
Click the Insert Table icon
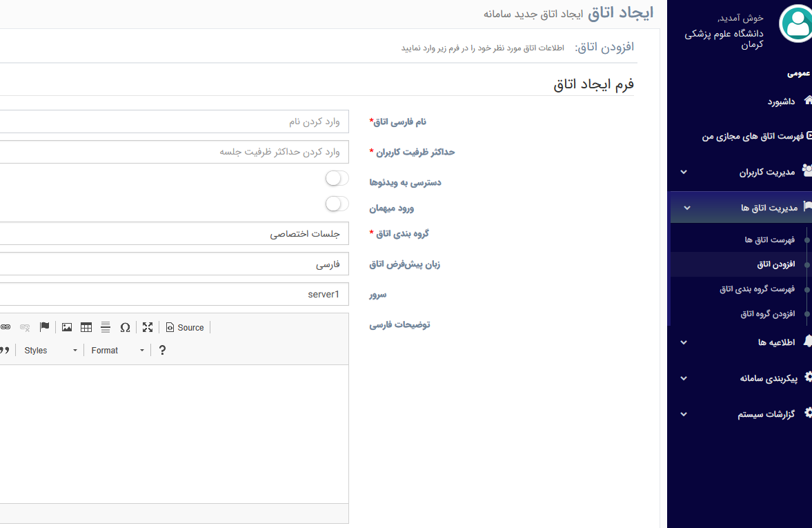[86, 327]
